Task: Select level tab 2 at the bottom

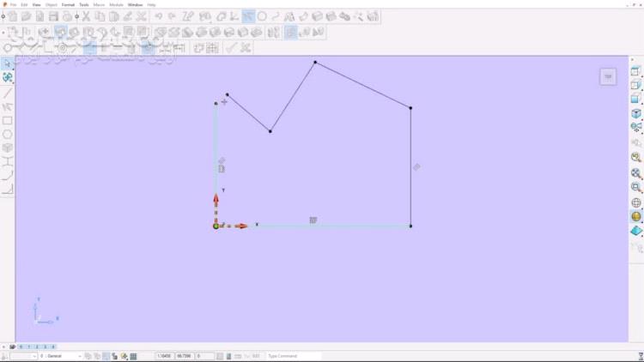Action: pos(37,347)
